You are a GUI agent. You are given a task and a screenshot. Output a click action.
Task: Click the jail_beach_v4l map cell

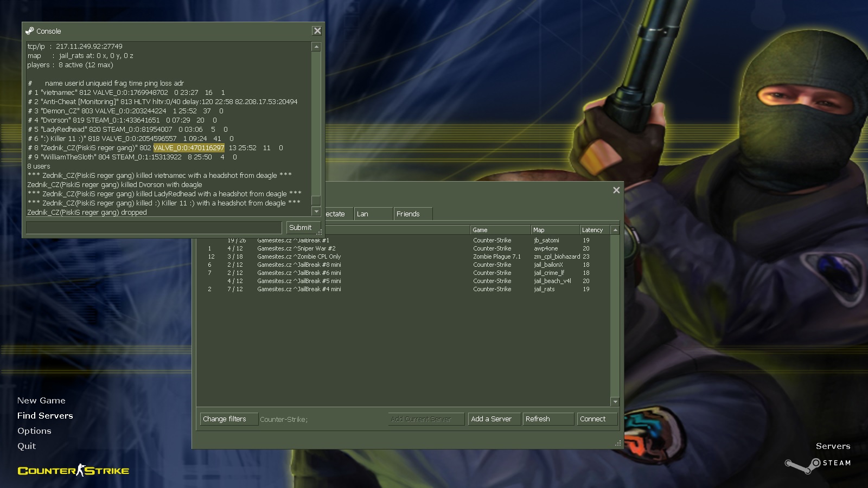coord(552,281)
